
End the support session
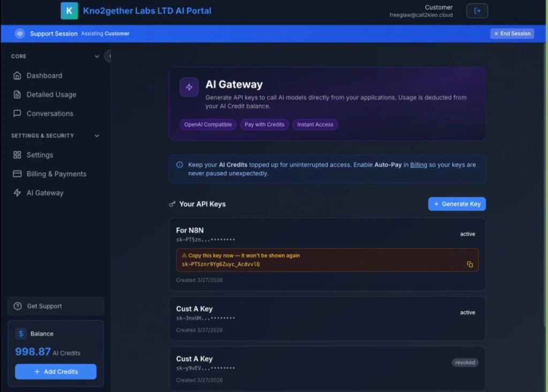click(x=512, y=33)
